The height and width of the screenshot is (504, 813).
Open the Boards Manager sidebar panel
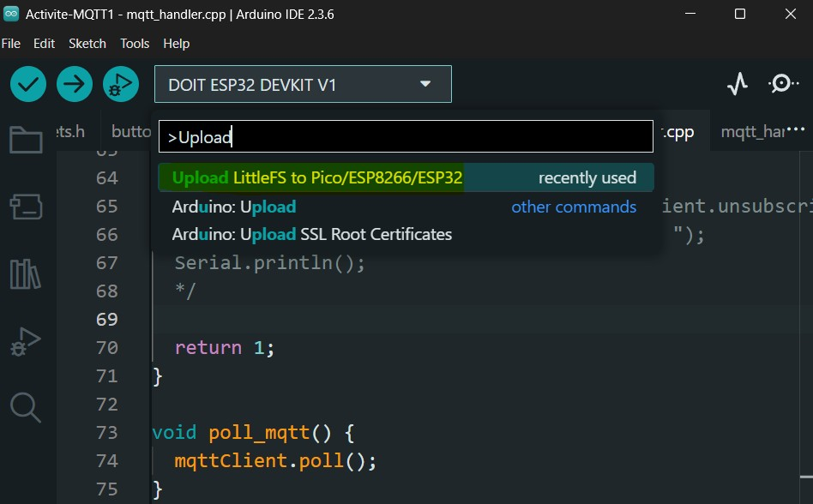coord(26,207)
